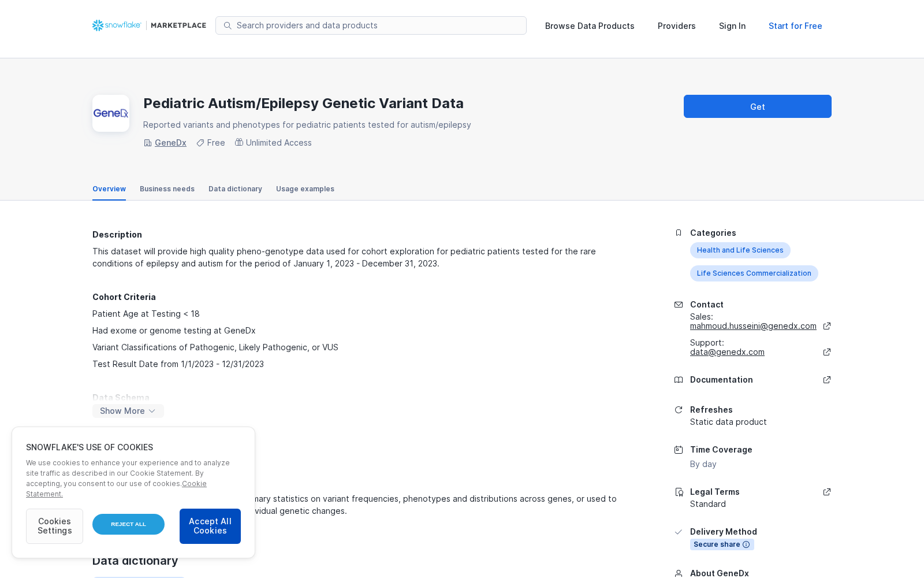924x578 pixels.
Task: Click Start for Free link
Action: coord(795,26)
